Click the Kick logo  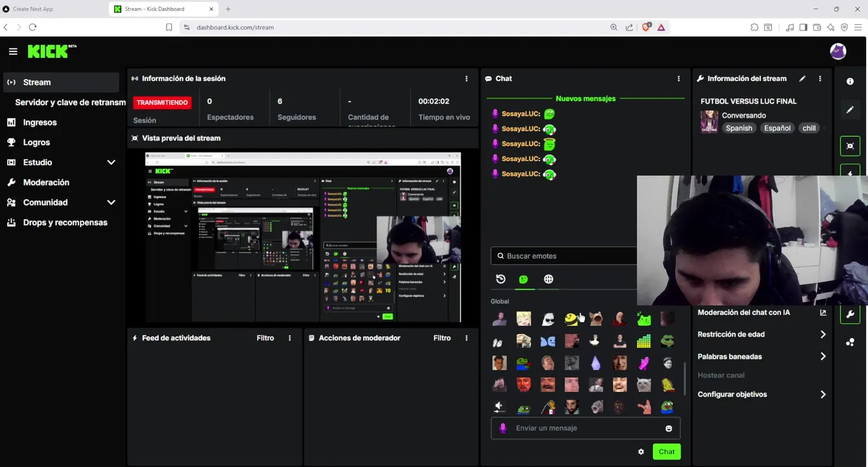(x=52, y=51)
